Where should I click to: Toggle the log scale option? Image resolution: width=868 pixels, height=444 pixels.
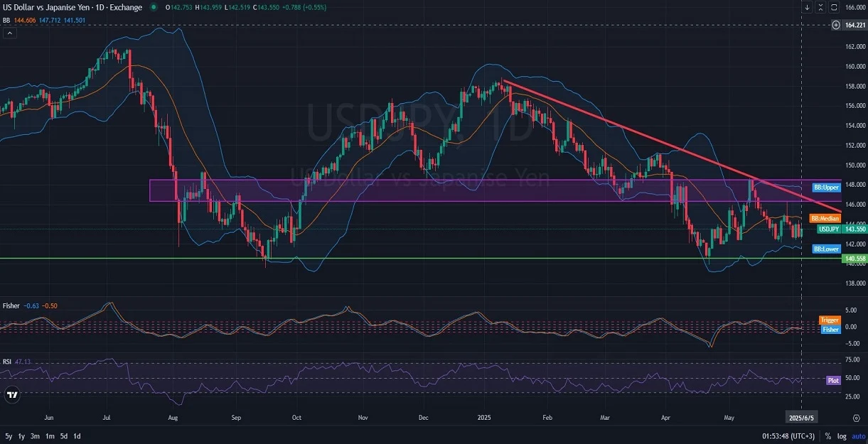click(x=841, y=435)
